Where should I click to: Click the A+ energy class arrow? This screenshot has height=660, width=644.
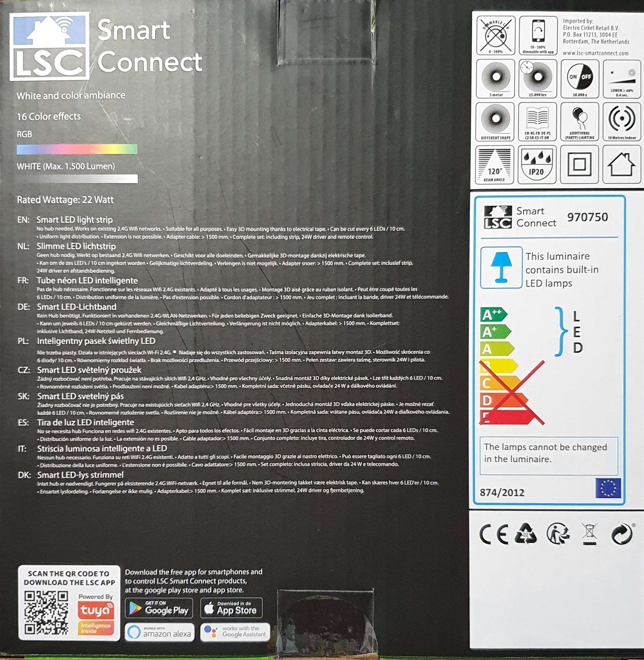click(x=496, y=332)
